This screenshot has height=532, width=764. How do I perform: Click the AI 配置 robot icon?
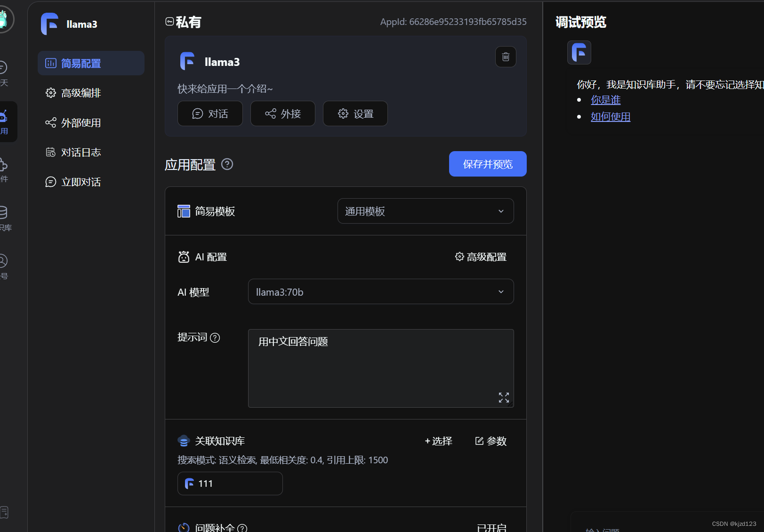(x=184, y=257)
